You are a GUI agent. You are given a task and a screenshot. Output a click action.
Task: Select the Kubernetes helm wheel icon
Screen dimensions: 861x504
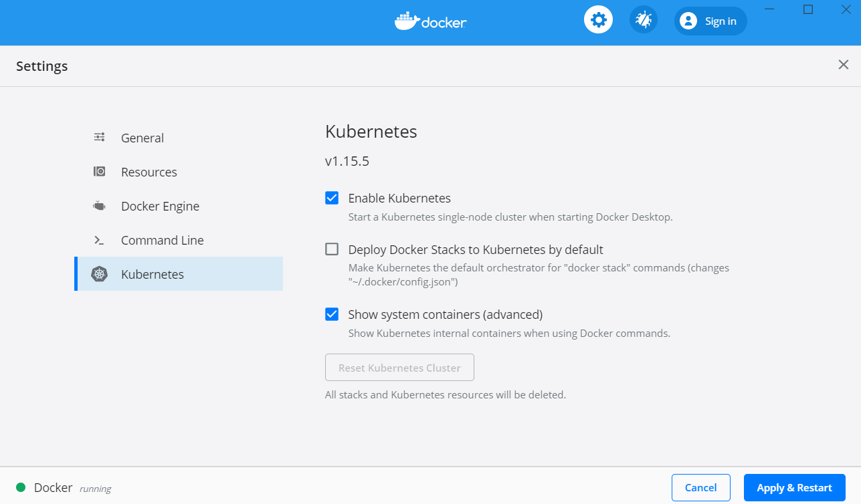point(99,273)
